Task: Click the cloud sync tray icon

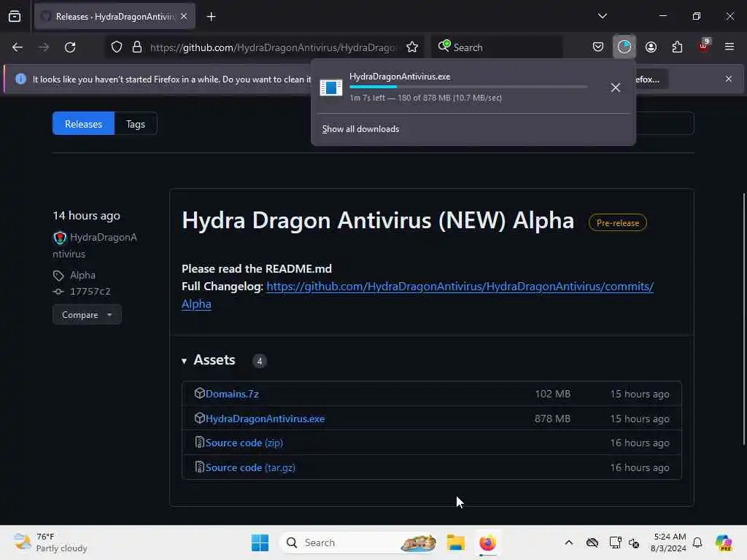Action: pos(592,542)
